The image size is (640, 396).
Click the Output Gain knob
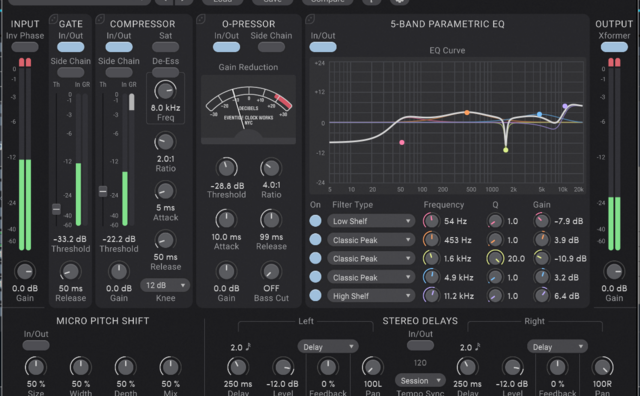click(614, 271)
